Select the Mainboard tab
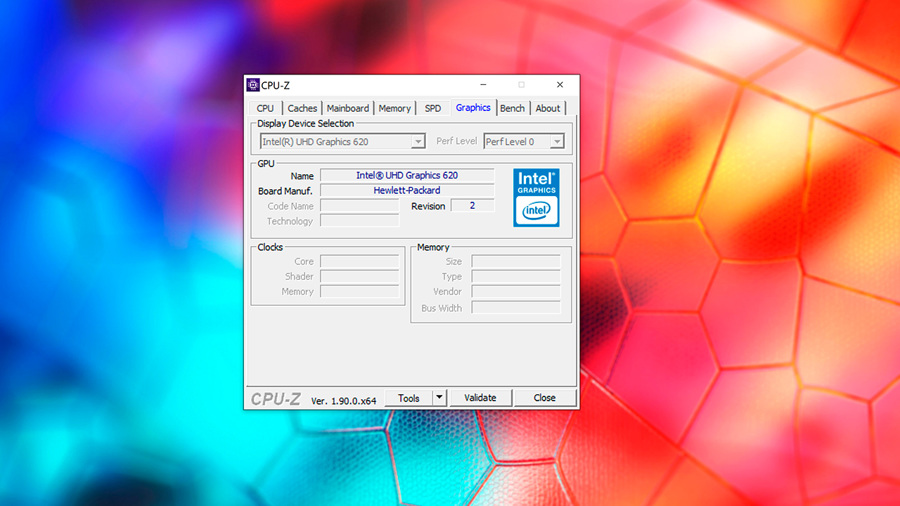Image resolution: width=900 pixels, height=506 pixels. click(348, 108)
